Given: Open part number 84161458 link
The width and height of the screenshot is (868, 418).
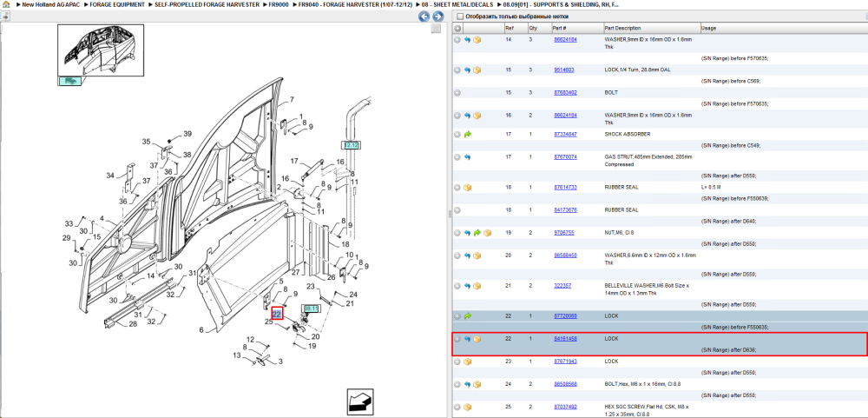Looking at the screenshot, I should click(566, 339).
